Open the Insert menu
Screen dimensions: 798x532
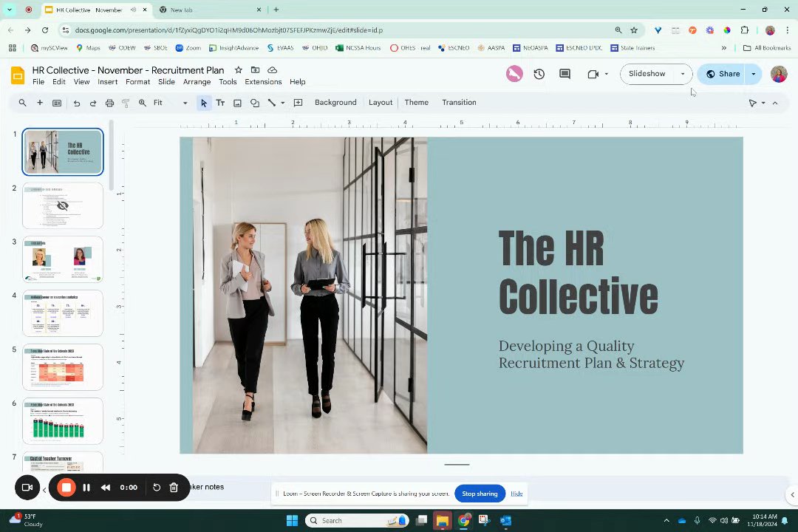(x=107, y=82)
